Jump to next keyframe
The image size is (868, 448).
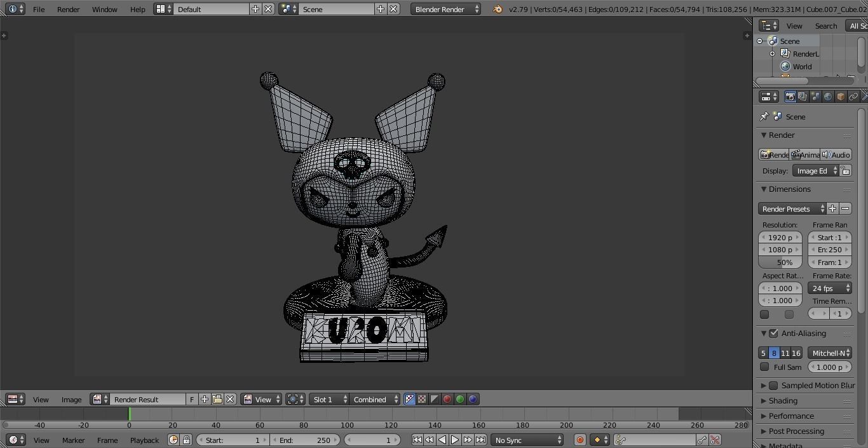pos(468,440)
